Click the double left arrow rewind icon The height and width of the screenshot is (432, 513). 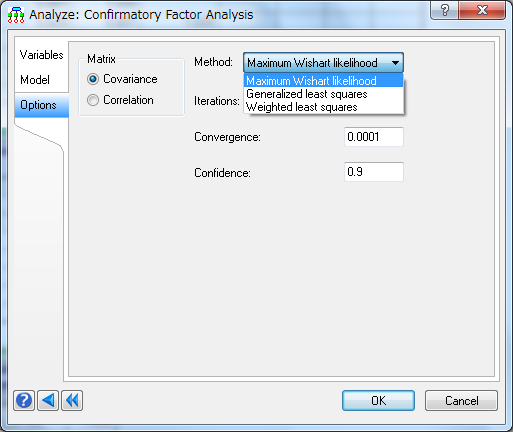(x=72, y=400)
